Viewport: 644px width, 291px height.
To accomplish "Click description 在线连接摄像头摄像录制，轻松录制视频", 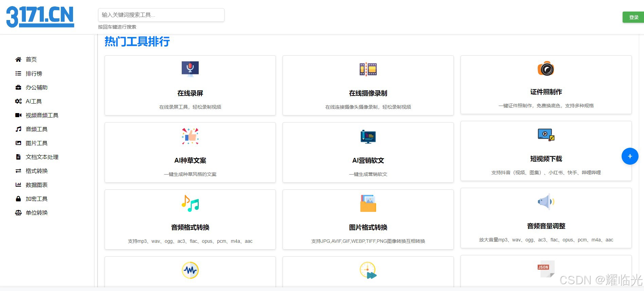I will pyautogui.click(x=368, y=107).
